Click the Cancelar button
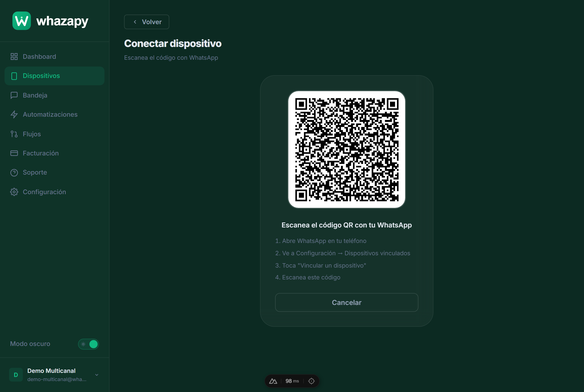Screen dimensions: 584x392 [347, 302]
